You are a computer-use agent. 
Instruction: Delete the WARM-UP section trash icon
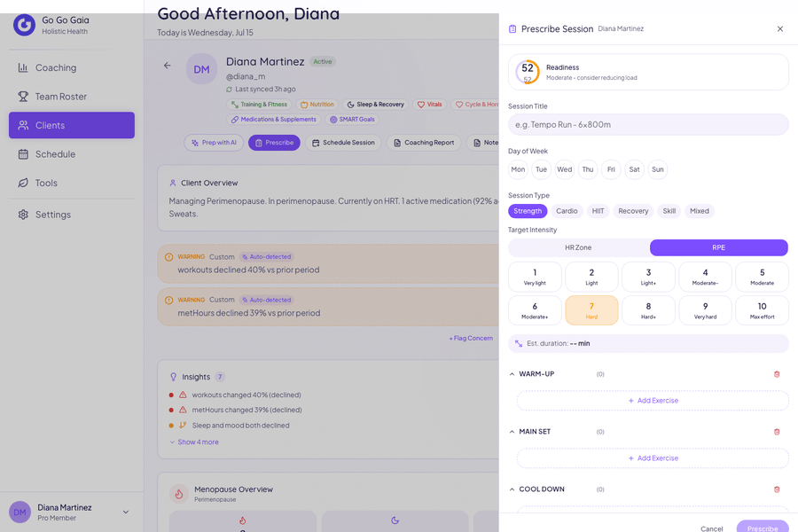click(x=777, y=374)
